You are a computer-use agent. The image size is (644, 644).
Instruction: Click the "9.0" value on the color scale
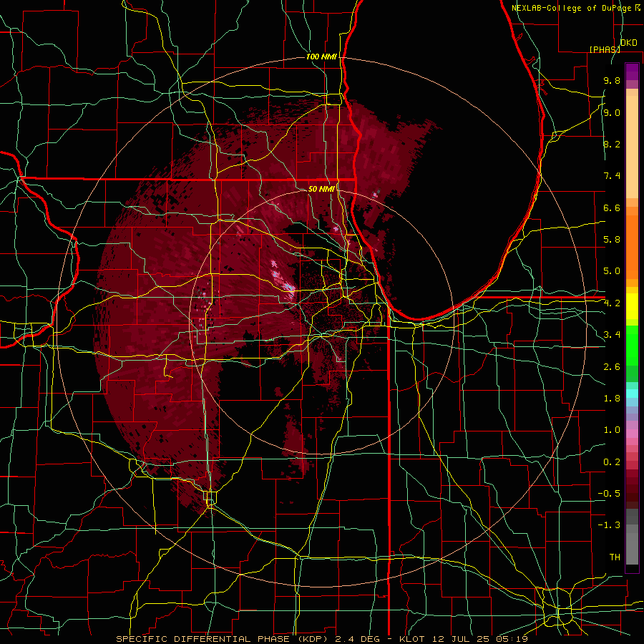[612, 112]
